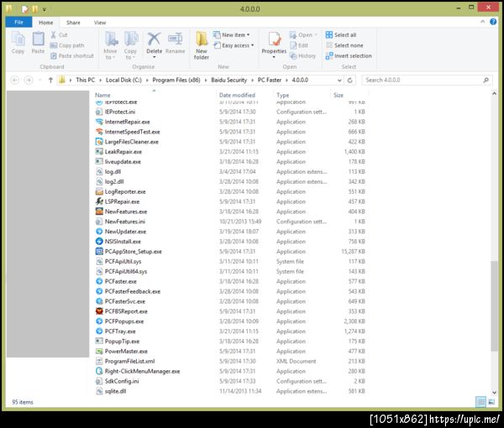Switch to Large icons view layout
This screenshot has height=428, width=504.
coord(491,402)
